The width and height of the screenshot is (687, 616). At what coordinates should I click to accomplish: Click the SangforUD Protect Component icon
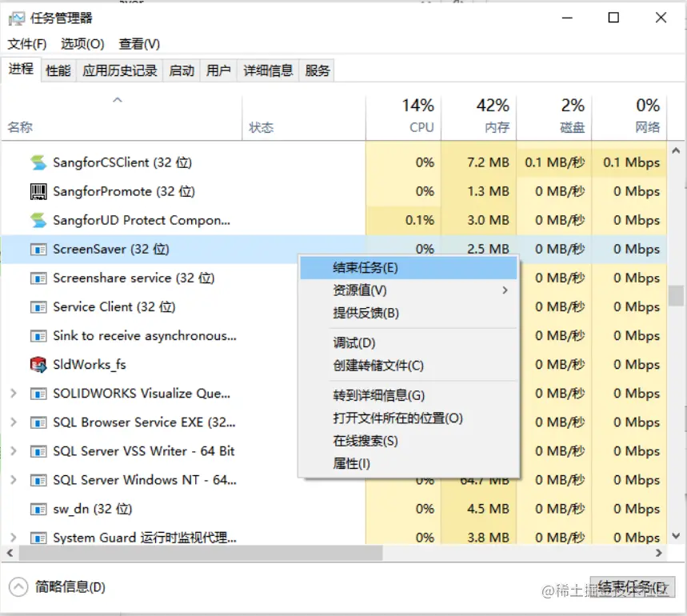[x=38, y=220]
